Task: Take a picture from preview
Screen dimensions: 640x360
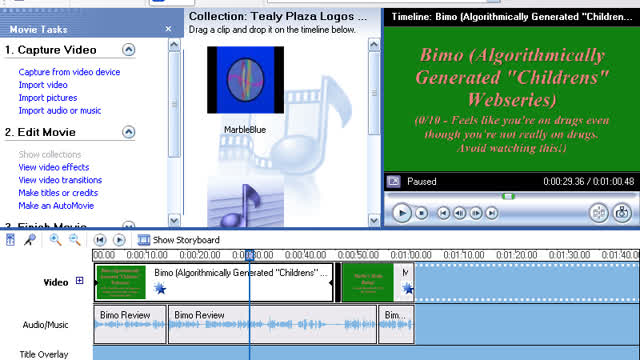Action: 622,213
